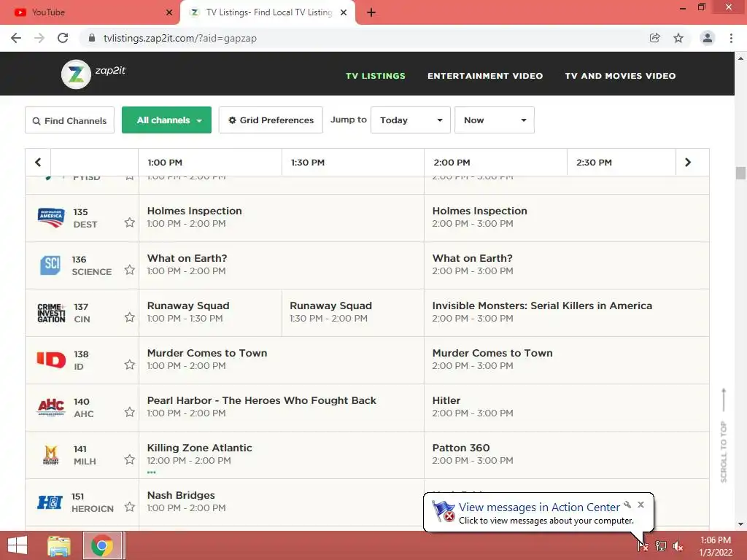This screenshot has width=747, height=560.
Task: Open the AHC channel logo
Action: (51, 408)
